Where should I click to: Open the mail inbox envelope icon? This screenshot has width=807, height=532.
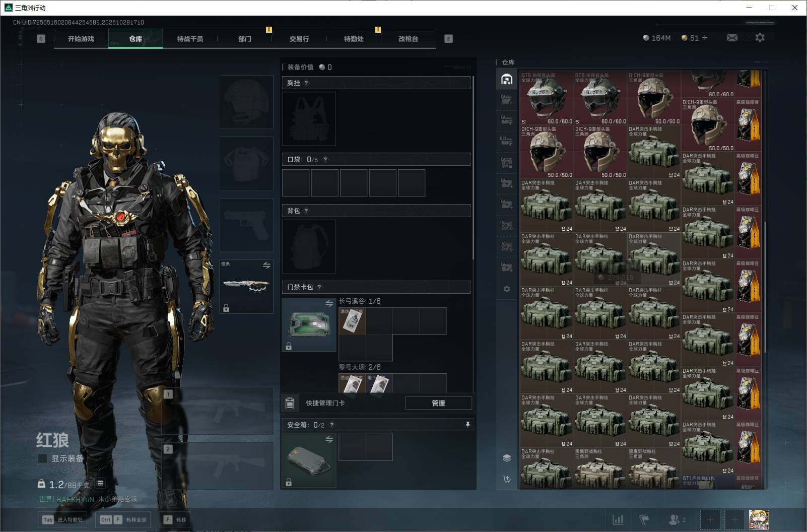(x=732, y=38)
